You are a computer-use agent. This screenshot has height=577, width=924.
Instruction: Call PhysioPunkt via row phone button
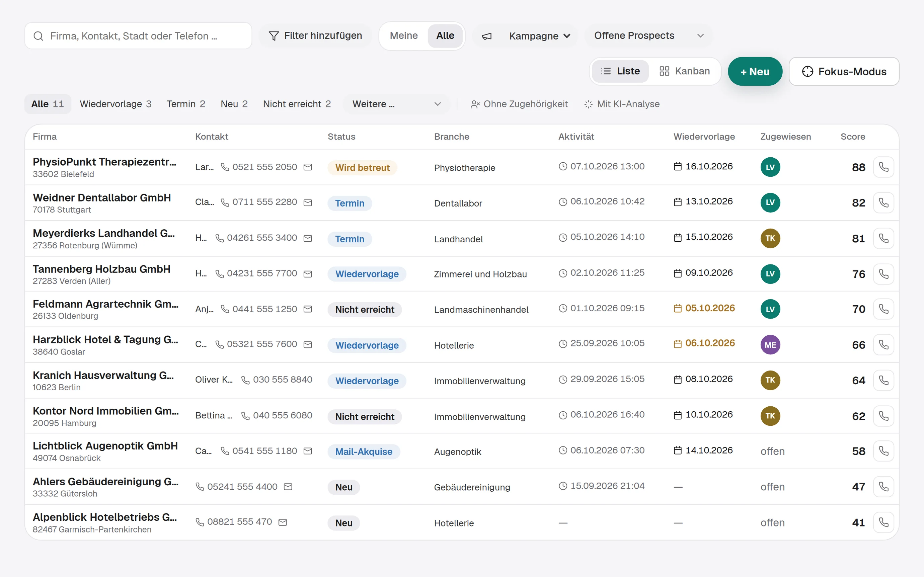pos(883,167)
